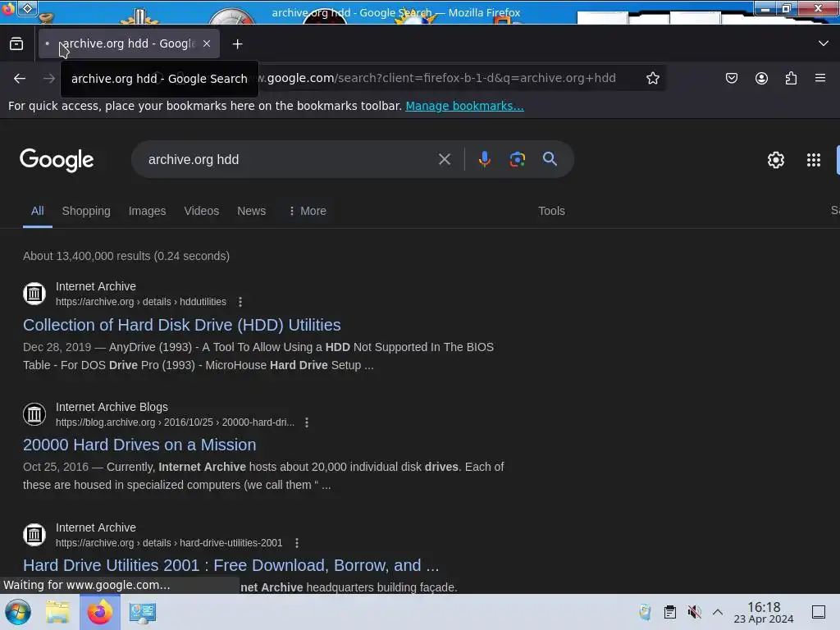The width and height of the screenshot is (840, 630).
Task: Start voice search with microphone
Action: pyautogui.click(x=484, y=160)
